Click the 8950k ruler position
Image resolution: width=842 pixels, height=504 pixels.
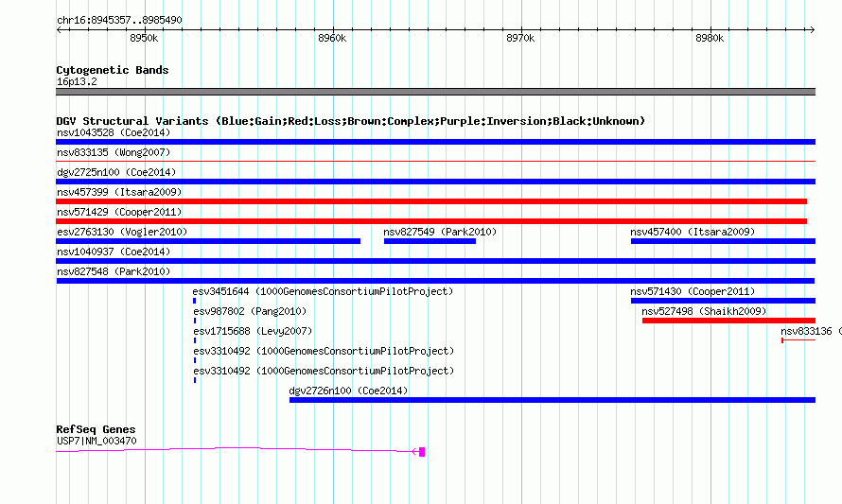(x=144, y=38)
